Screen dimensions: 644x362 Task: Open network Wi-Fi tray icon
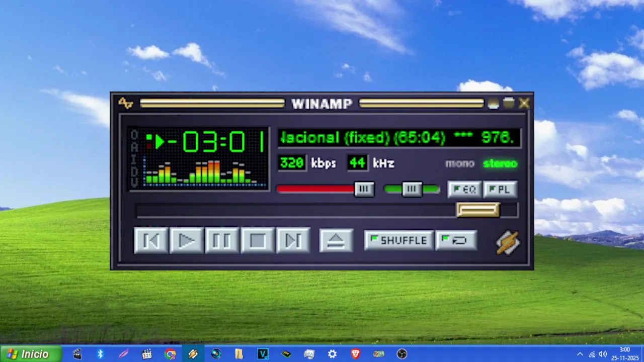click(x=592, y=354)
